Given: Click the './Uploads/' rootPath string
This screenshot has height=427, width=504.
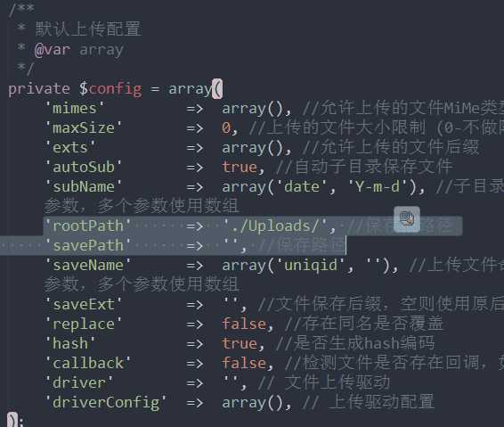Looking at the screenshot, I should [275, 226].
